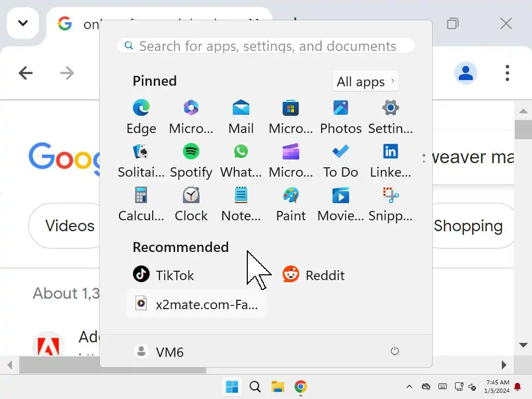Click the horizontal scrollbar thumb
Viewport: 532px width, 399px height.
click(113, 365)
